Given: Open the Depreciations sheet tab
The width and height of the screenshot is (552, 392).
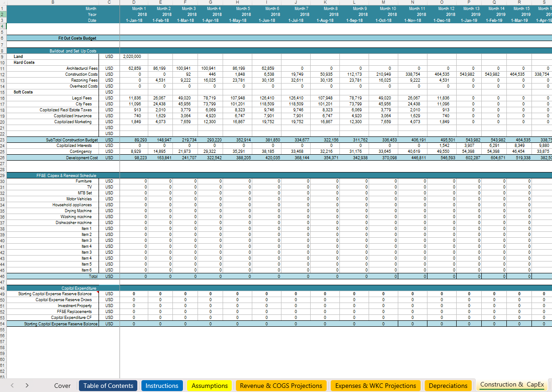Looking at the screenshot, I should coord(448,386).
